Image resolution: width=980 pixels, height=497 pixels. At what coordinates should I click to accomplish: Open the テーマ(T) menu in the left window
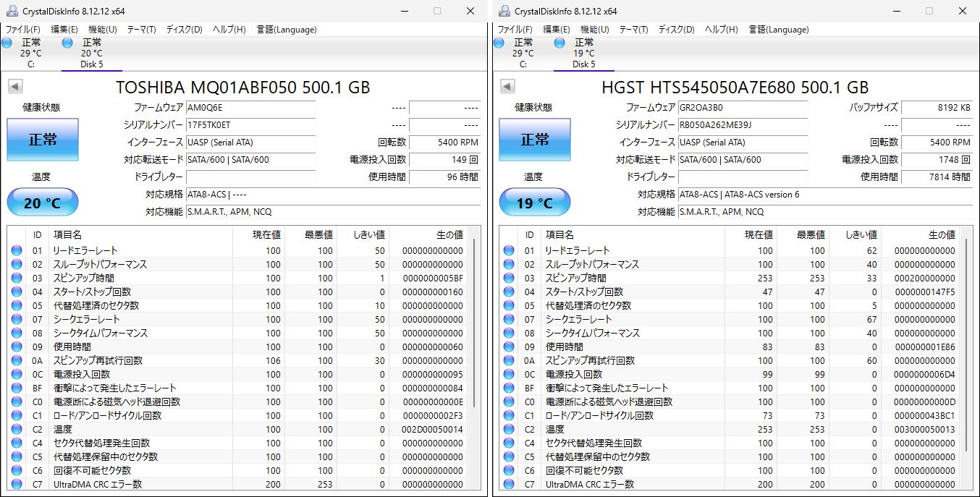(141, 30)
